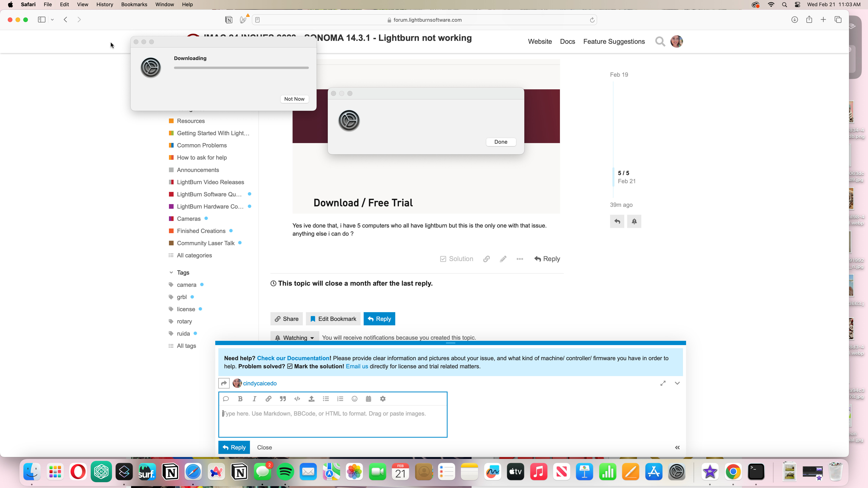The image size is (868, 488).
Task: Hide the preview with the double chevron
Action: pos(677,448)
